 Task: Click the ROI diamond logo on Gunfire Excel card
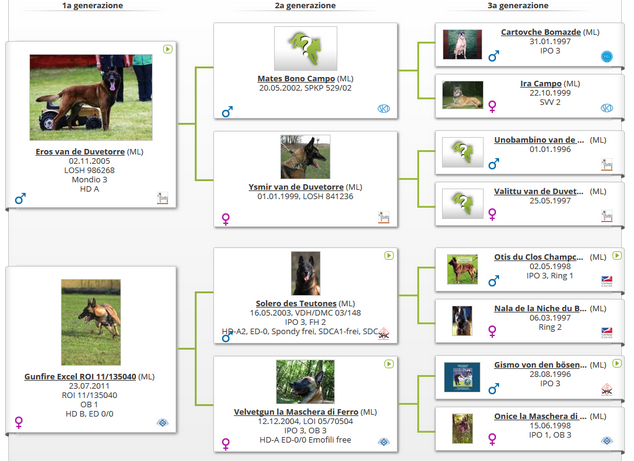click(x=163, y=423)
